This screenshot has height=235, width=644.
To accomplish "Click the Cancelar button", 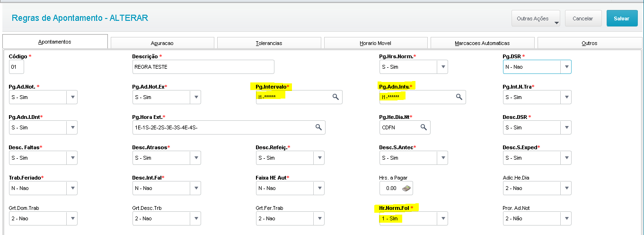I will (x=583, y=18).
